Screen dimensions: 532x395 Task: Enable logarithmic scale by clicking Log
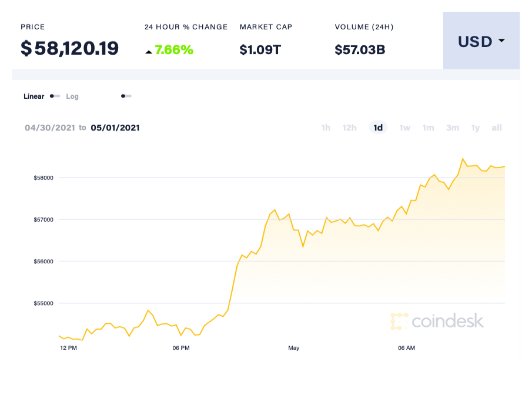pyautogui.click(x=72, y=96)
